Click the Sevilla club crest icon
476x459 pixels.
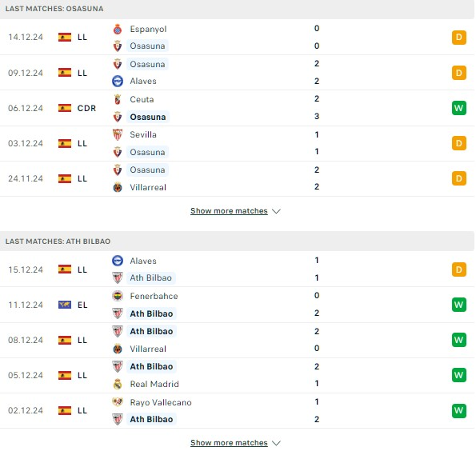tap(118, 134)
